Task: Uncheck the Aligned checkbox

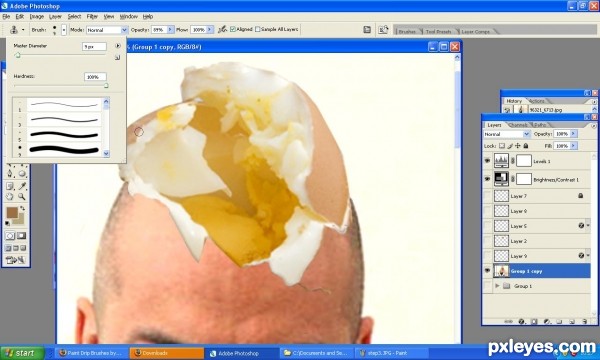Action: click(233, 29)
